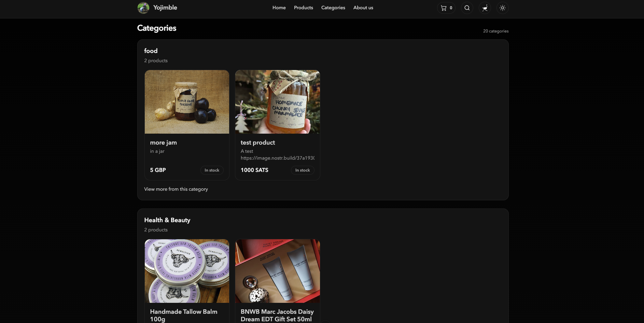Click the search magnifier icon
The width and height of the screenshot is (644, 323).
coord(467,8)
